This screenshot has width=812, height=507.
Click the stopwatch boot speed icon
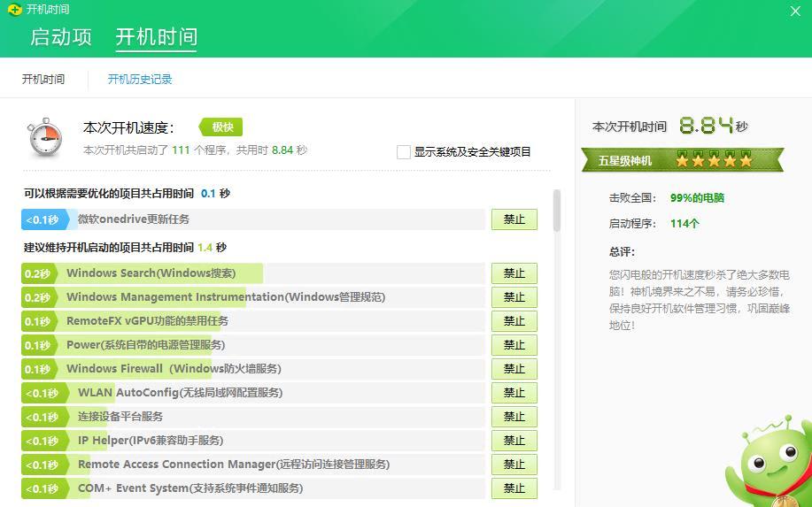coord(44,137)
